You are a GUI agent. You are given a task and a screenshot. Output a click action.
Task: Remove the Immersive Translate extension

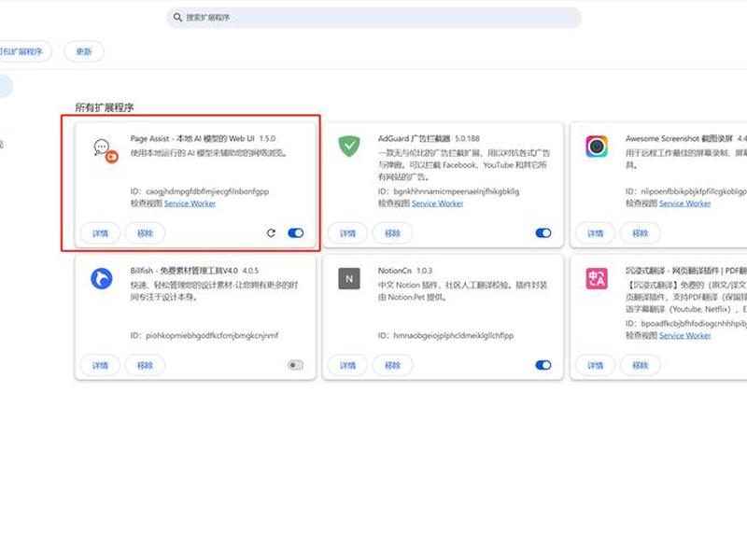(641, 365)
